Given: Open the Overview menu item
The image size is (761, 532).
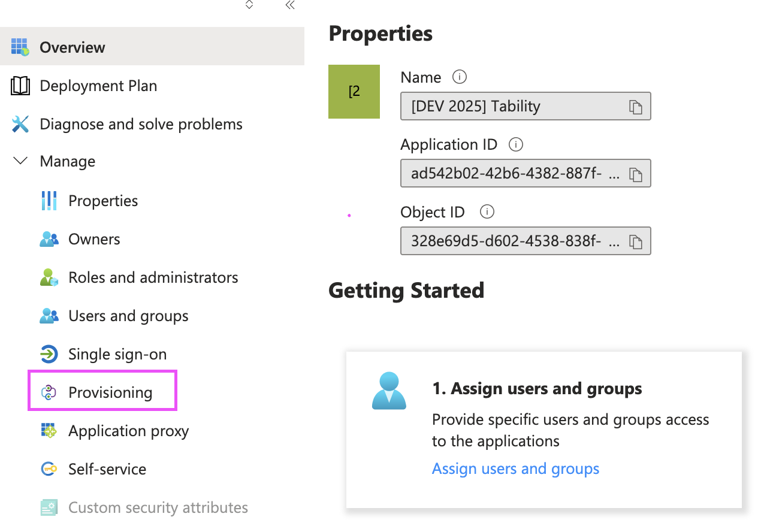Looking at the screenshot, I should pos(72,47).
